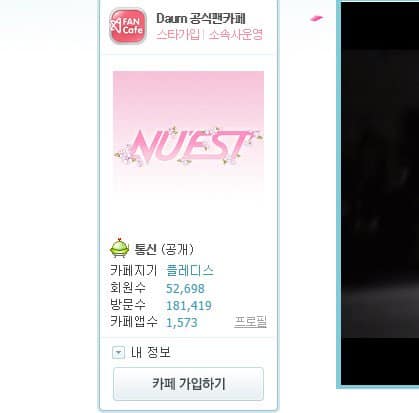This screenshot has height=413, width=419.
Task: Click the Daum 공식팬카페 title text
Action: 201,19
